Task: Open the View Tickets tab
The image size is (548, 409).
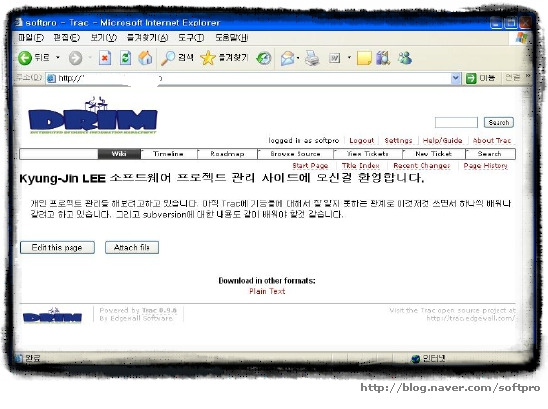Action: [368, 154]
